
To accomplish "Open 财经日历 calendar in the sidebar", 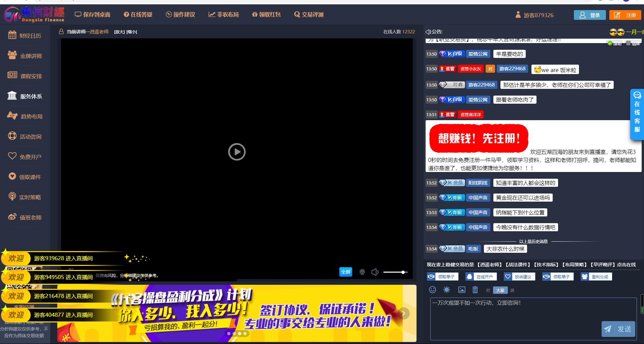I will (x=25, y=35).
